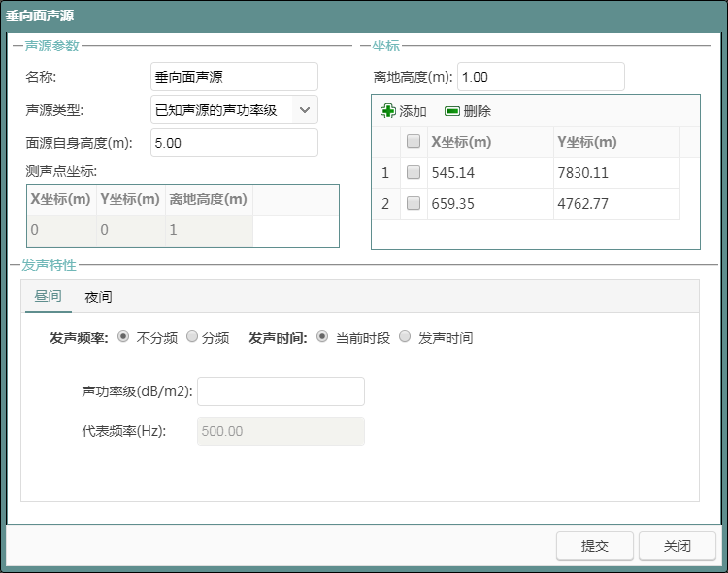Viewport: 728px width, 573px height.
Task: Click the 名称 name input field
Action: pyautogui.click(x=234, y=77)
